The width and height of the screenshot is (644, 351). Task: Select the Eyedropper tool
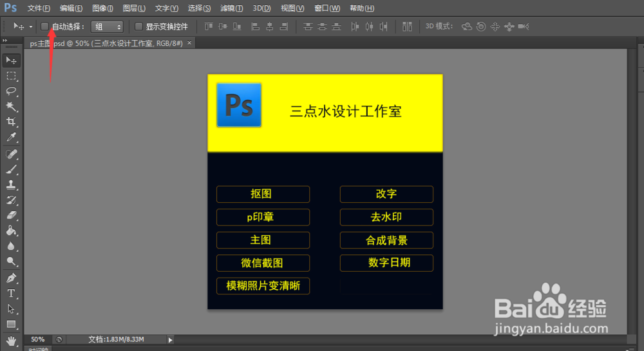[x=11, y=137]
